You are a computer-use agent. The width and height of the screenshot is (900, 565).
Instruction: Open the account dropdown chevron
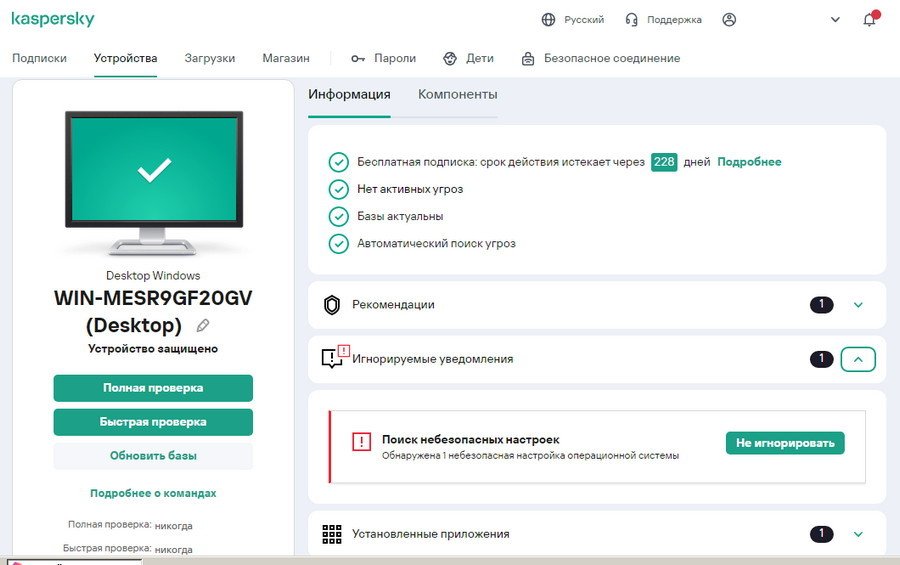tap(835, 20)
